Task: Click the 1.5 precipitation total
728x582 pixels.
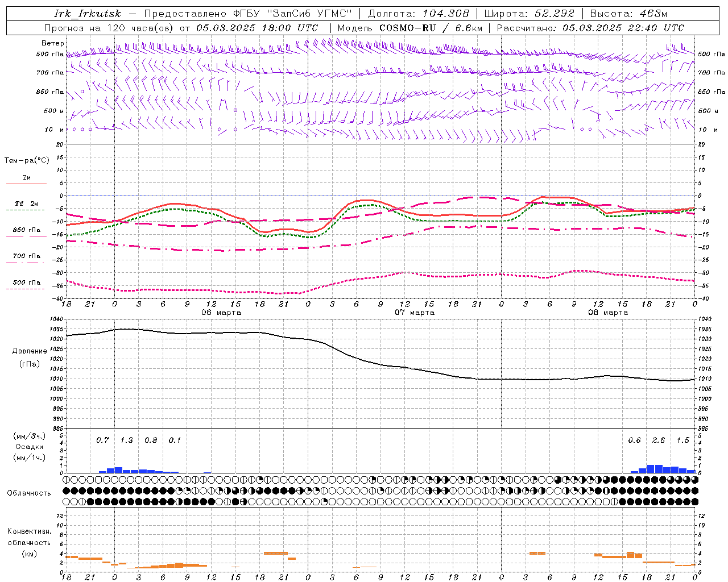Action: pyautogui.click(x=682, y=440)
